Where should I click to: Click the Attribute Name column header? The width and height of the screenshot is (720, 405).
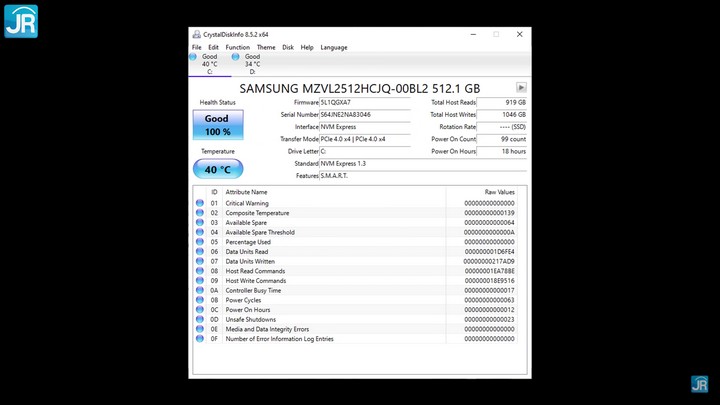pyautogui.click(x=334, y=192)
